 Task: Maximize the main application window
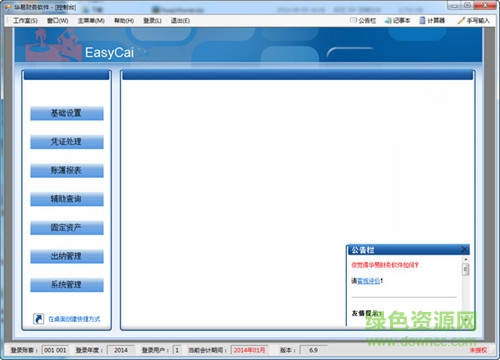click(467, 5)
